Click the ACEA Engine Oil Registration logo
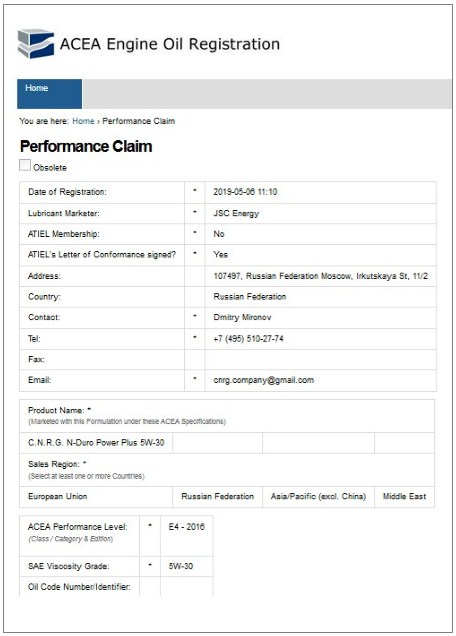The height and width of the screenshot is (636, 456). click(x=36, y=43)
